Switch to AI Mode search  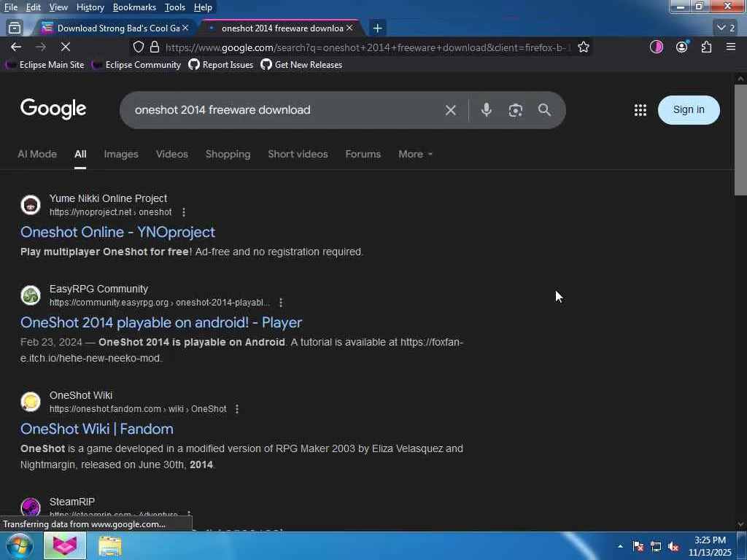pos(37,155)
